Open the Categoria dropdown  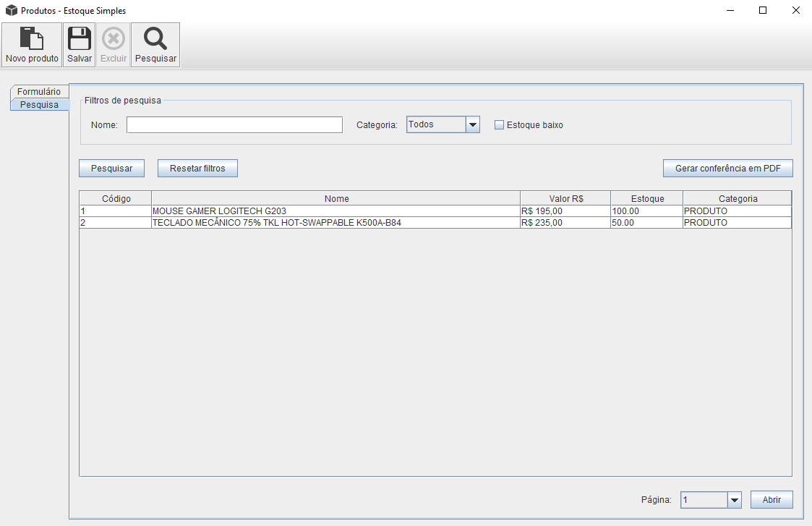[473, 125]
